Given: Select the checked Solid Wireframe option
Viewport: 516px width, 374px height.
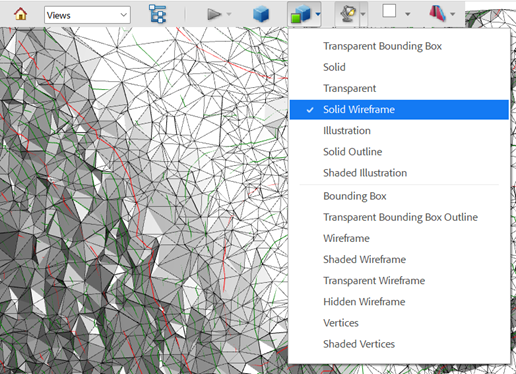Looking at the screenshot, I should click(399, 109).
